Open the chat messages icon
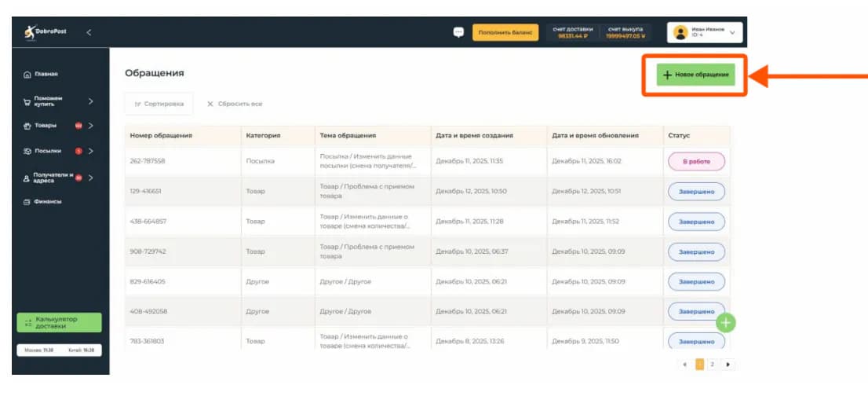The height and width of the screenshot is (396, 868). tap(458, 32)
